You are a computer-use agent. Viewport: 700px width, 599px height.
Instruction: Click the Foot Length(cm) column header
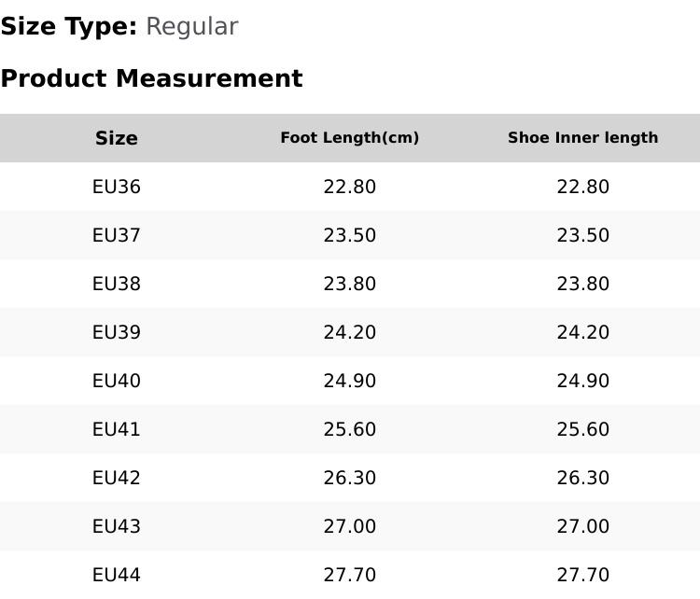coord(350,138)
